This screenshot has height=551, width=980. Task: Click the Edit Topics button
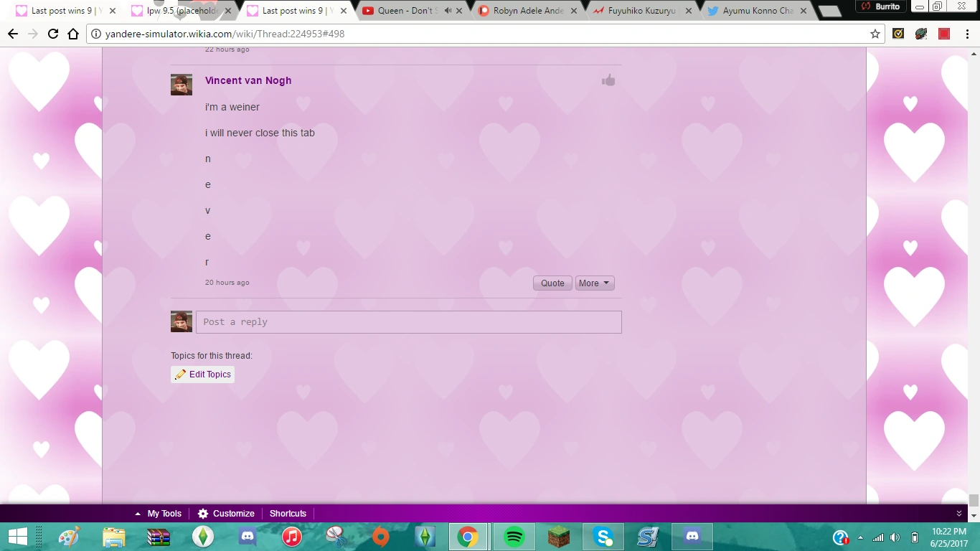(203, 375)
